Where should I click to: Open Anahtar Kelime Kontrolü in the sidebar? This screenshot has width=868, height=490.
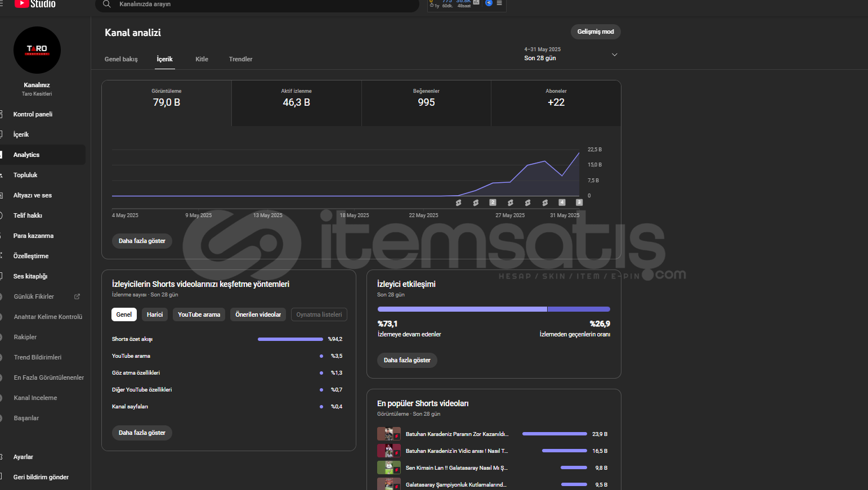click(x=43, y=317)
